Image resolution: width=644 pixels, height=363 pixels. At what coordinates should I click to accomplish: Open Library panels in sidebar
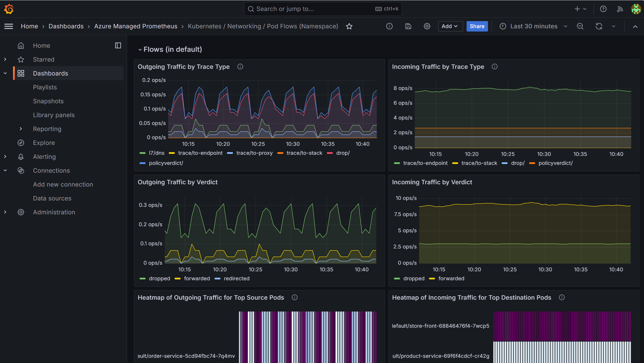pyautogui.click(x=54, y=115)
